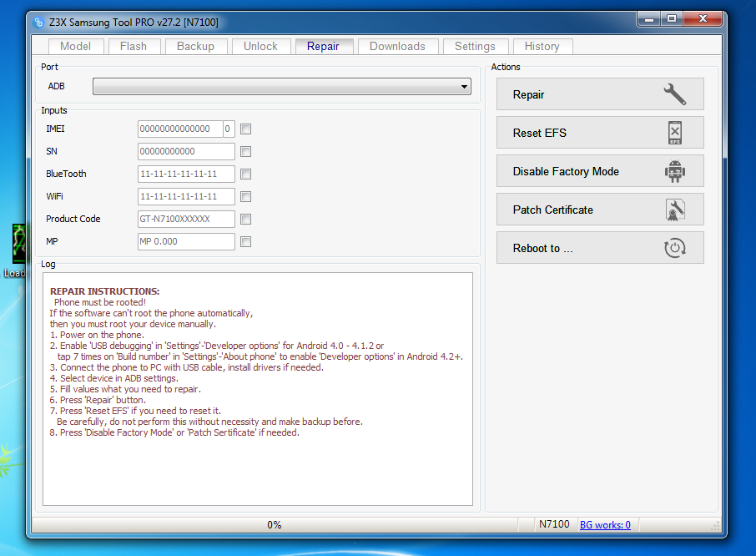
Task: Click the Android robot icon for Factory Mode
Action: (674, 171)
